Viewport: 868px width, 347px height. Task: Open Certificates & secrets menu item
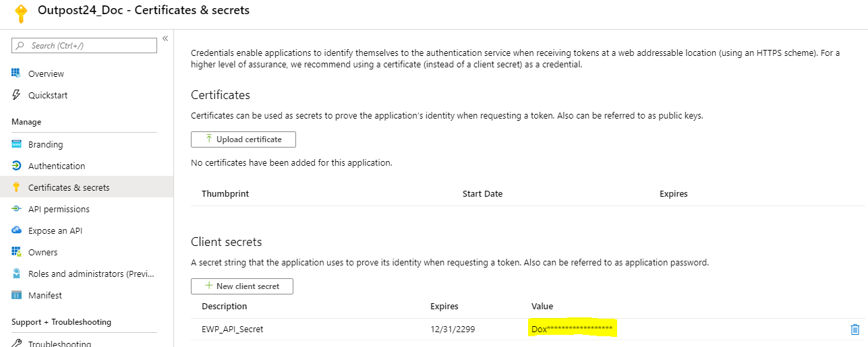tap(69, 187)
